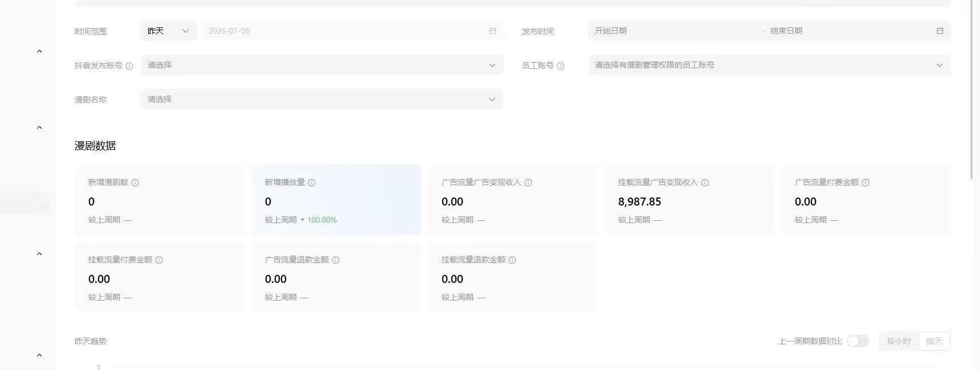Click info icon beside 广告流量付费金额
Screen dimensions: 980x370
point(865,183)
